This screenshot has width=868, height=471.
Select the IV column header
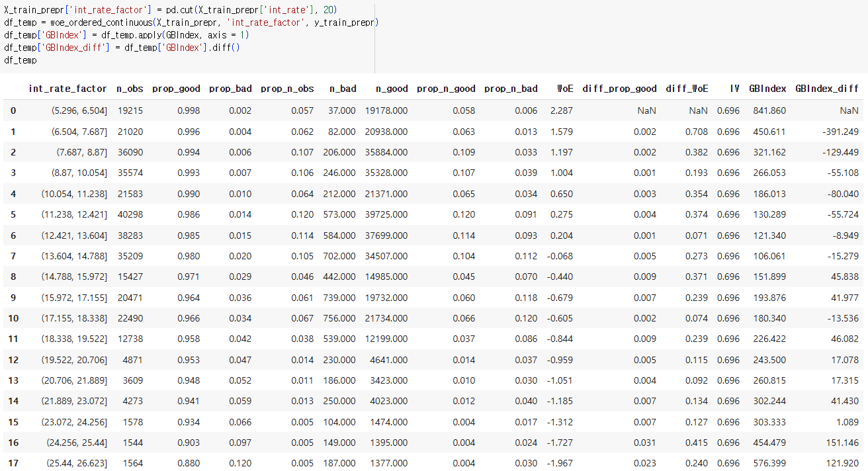[x=734, y=89]
